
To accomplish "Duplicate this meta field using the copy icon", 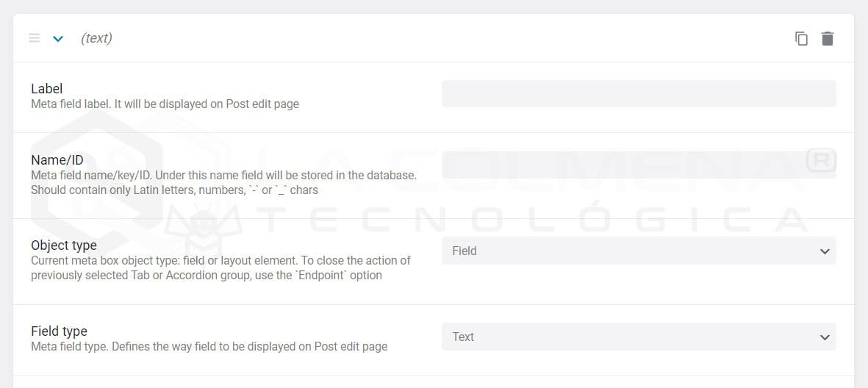I will pyautogui.click(x=801, y=38).
